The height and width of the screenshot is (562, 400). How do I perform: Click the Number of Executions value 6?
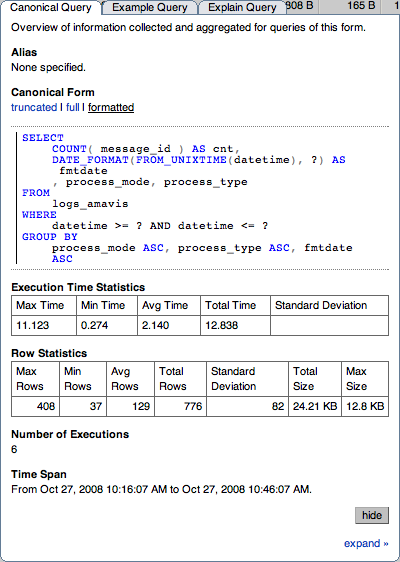click(14, 449)
